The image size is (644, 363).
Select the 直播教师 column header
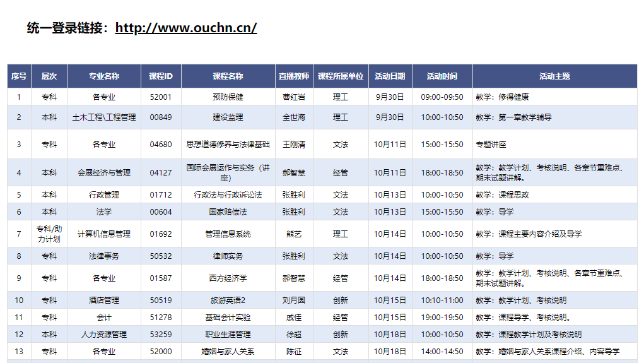294,76
